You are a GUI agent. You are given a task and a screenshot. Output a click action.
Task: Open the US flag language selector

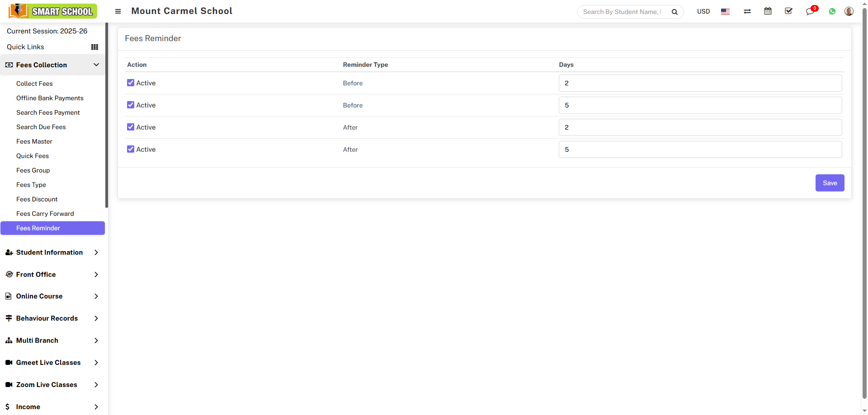coord(725,12)
